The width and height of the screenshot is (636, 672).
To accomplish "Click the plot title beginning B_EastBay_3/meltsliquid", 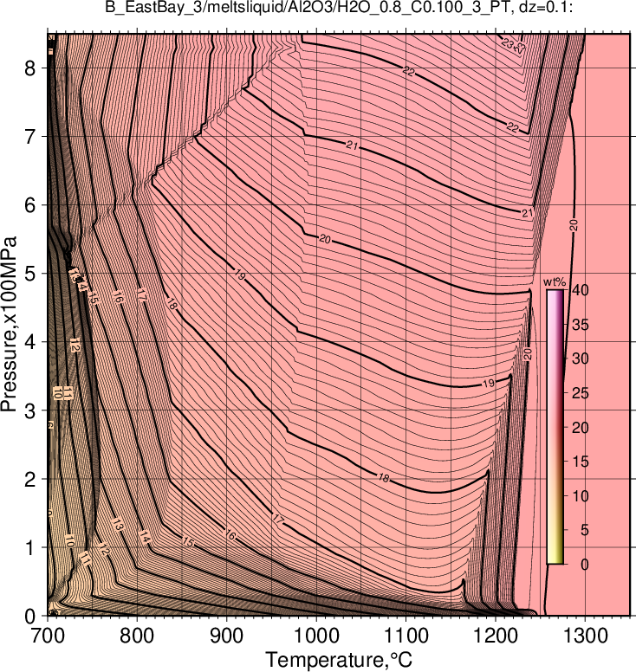I will click(x=339, y=7).
